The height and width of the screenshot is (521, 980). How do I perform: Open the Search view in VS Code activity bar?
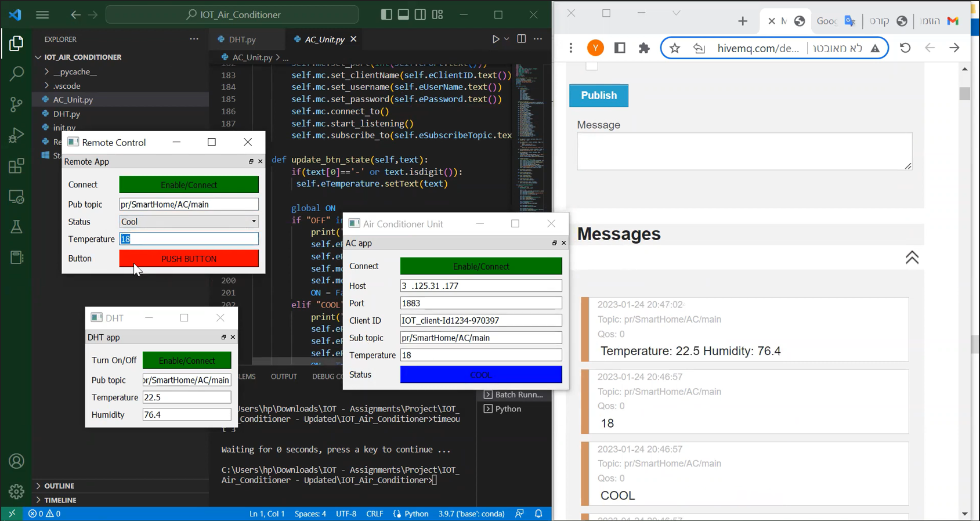16,74
